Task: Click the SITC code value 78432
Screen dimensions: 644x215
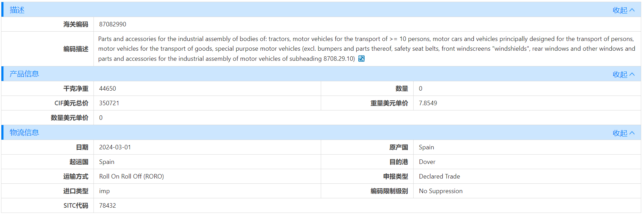Action: click(x=107, y=206)
